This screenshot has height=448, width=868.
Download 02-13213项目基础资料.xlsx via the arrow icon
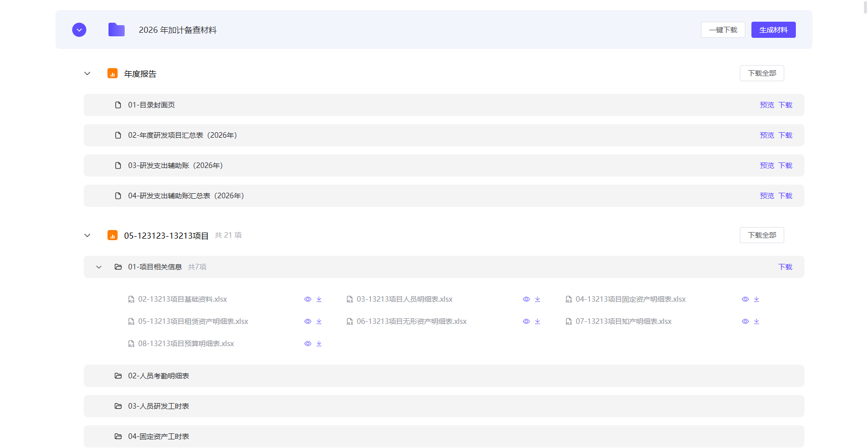click(319, 299)
